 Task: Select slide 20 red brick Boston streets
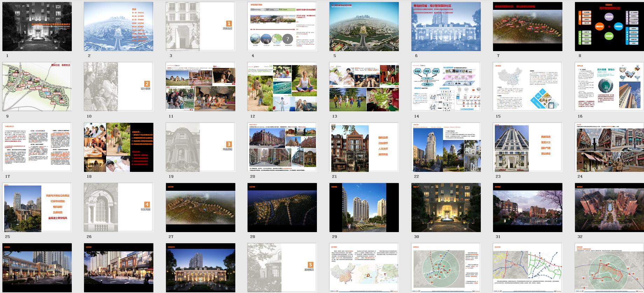[x=282, y=147]
